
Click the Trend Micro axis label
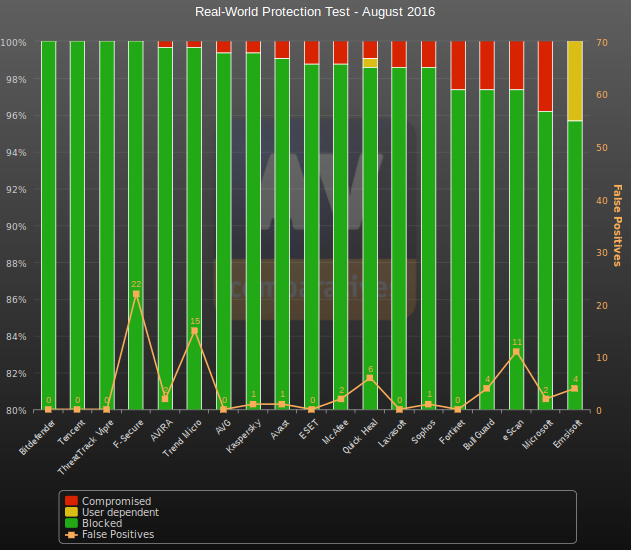181,438
